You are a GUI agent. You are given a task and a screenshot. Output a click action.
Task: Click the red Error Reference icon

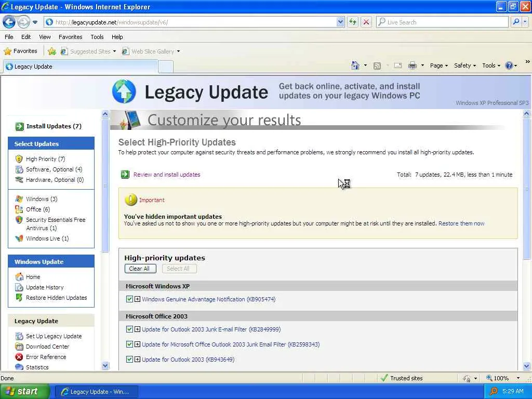click(x=19, y=357)
